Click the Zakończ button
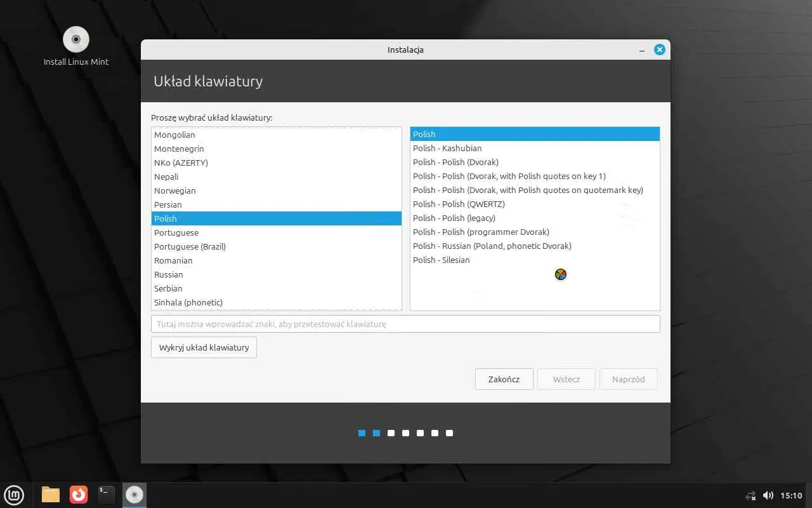The height and width of the screenshot is (508, 812). pyautogui.click(x=504, y=379)
